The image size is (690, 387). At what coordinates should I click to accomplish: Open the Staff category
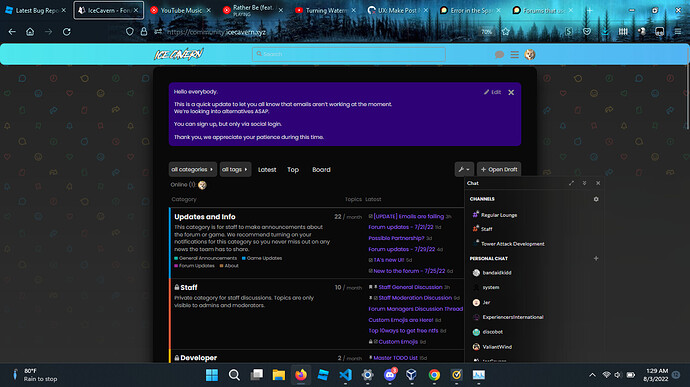189,287
